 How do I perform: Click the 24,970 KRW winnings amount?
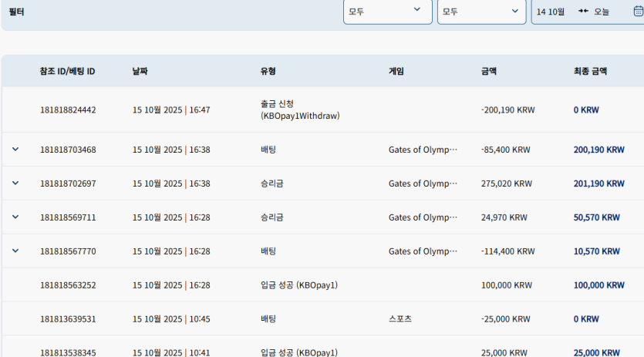[x=504, y=217]
